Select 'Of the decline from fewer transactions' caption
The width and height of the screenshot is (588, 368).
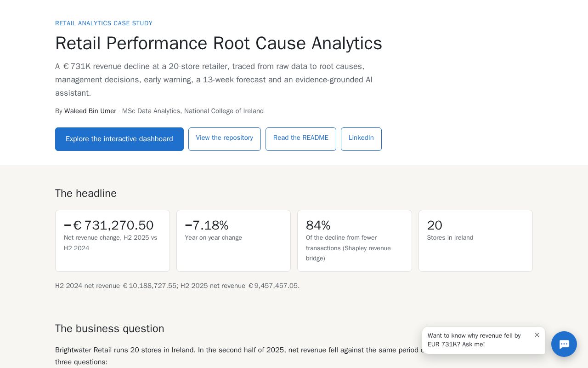coord(348,248)
